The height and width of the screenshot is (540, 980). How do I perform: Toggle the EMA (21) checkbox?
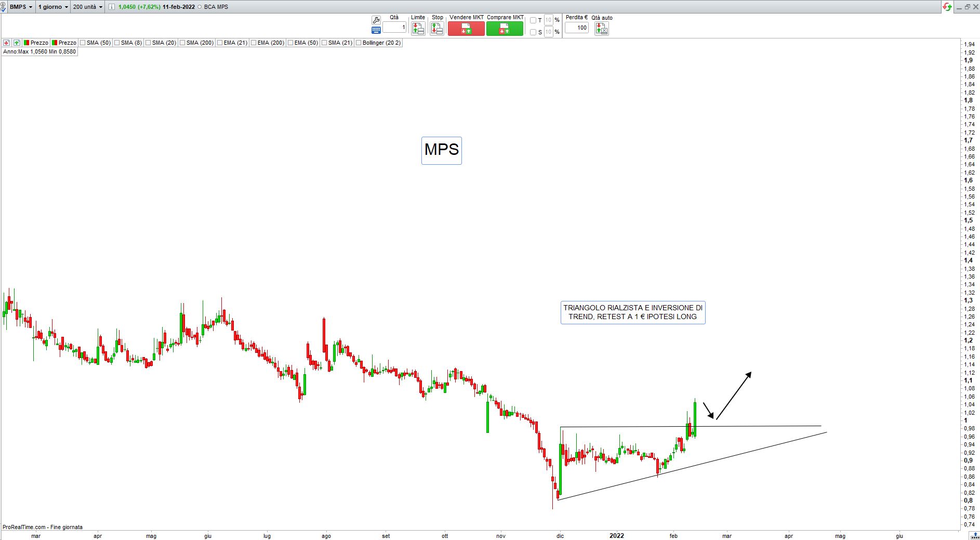220,43
